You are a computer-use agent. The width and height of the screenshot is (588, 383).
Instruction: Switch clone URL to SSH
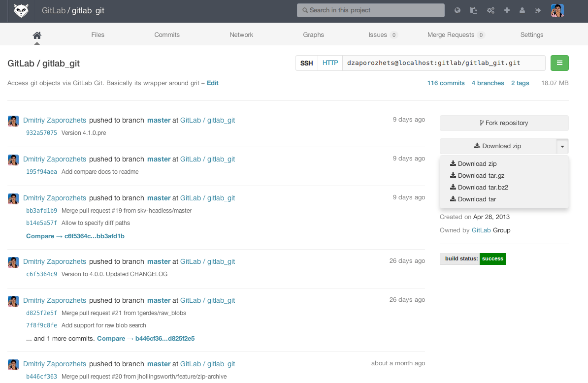pos(307,63)
